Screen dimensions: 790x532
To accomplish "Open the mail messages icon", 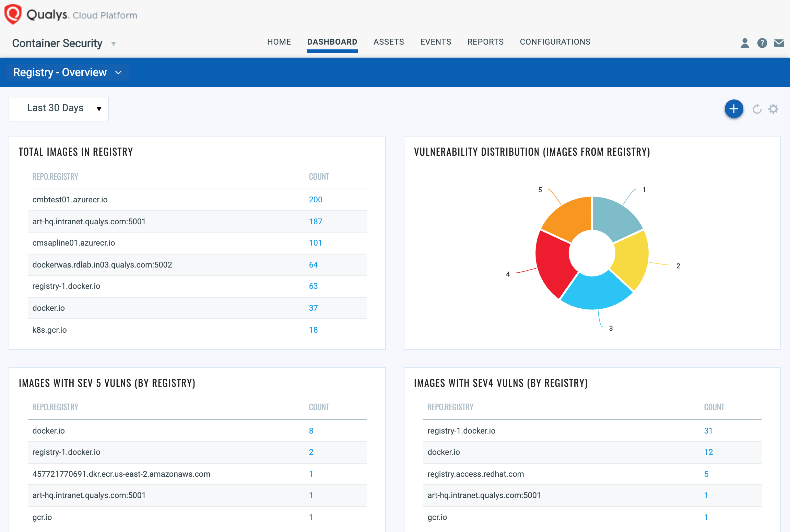I will [779, 43].
